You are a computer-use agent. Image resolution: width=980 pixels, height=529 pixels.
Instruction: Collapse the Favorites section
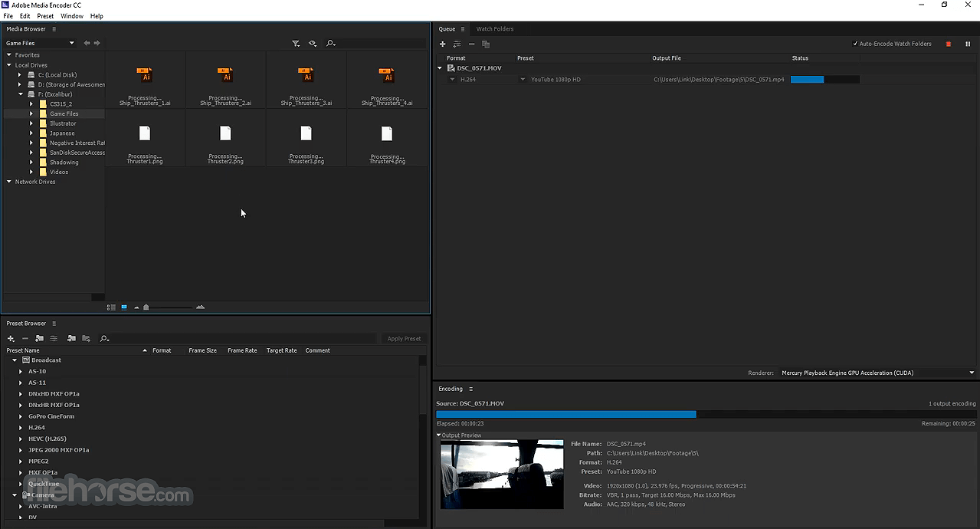pos(8,55)
